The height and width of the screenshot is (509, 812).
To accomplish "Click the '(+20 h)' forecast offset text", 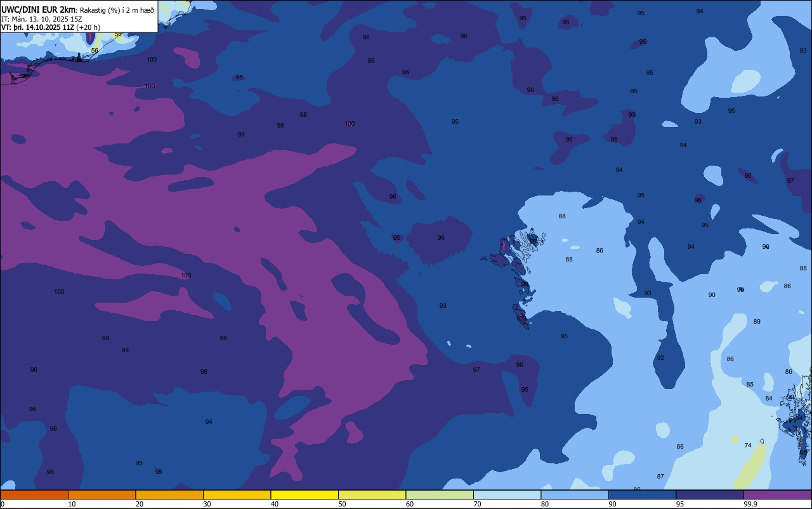I will click(x=88, y=27).
